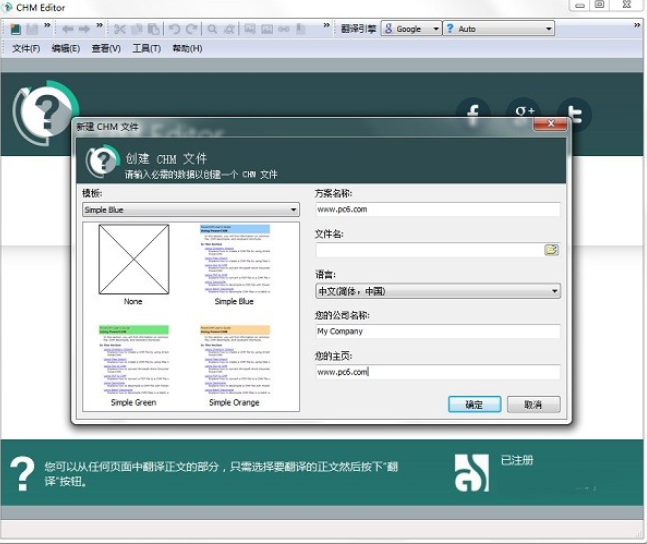Click the new CHM file toolbar icon
The width and height of the screenshot is (647, 544).
(x=16, y=29)
